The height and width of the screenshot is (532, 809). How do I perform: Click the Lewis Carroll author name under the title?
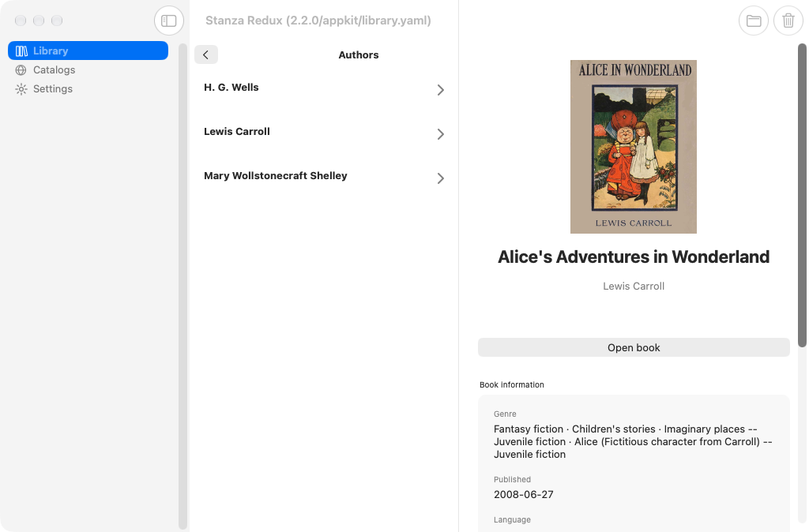coord(634,286)
